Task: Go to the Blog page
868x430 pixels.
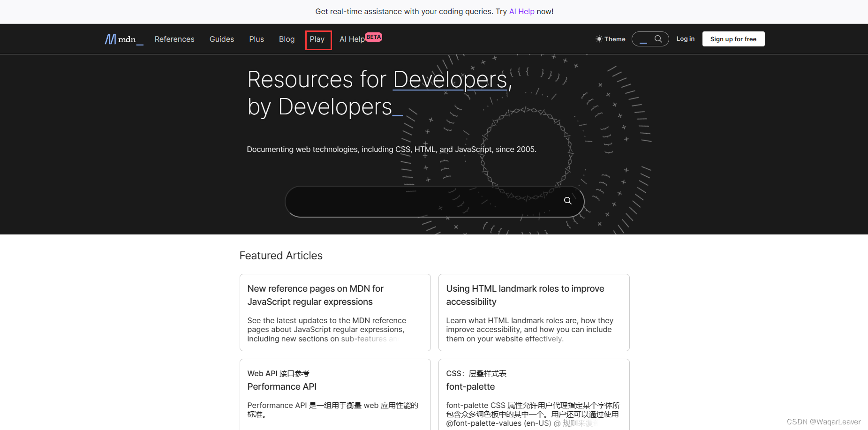Action: [x=287, y=39]
